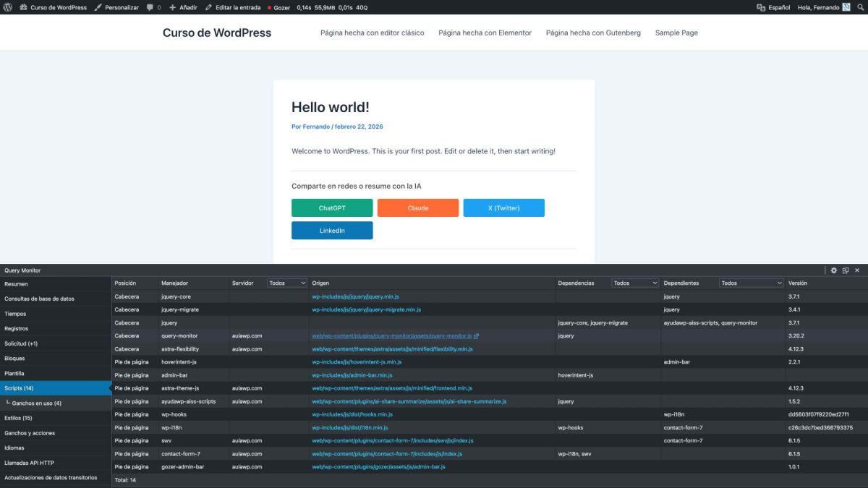Open the Añadir new content menu
868x488 pixels.
[x=183, y=7]
